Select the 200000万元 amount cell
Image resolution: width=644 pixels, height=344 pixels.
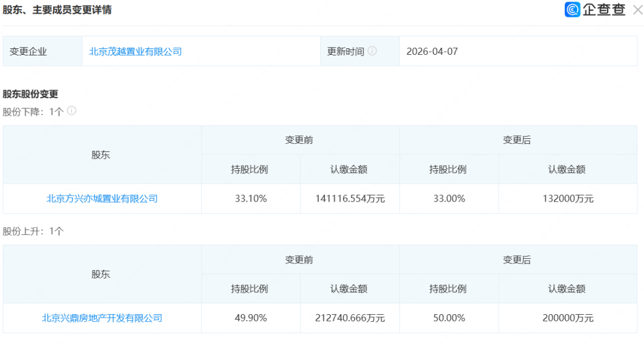566,318
